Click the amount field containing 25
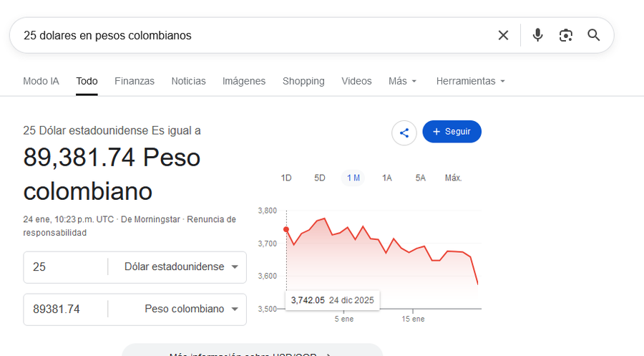This screenshot has width=644, height=356. pos(65,267)
